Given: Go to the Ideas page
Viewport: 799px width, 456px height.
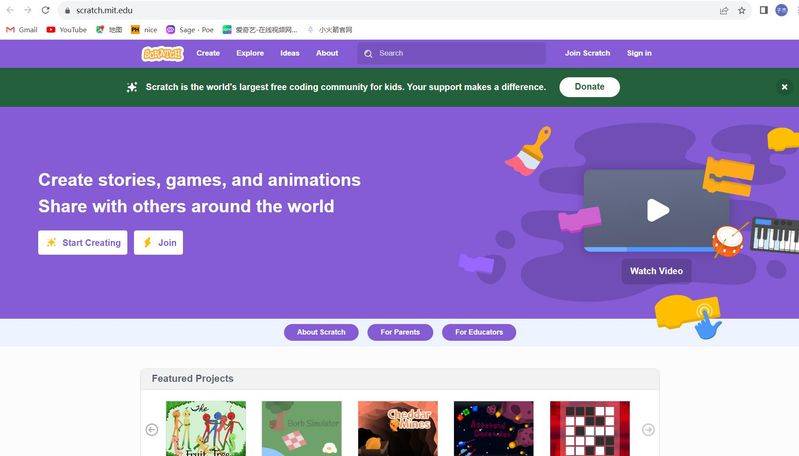Looking at the screenshot, I should point(289,53).
